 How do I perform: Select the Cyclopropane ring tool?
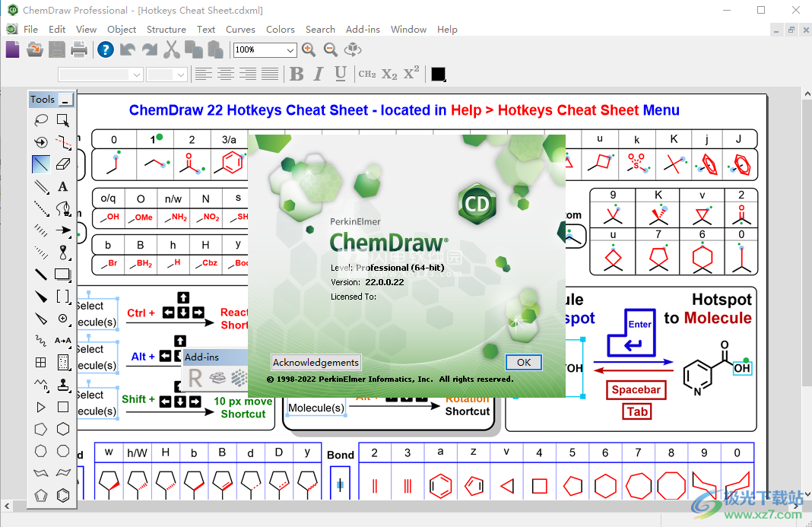[x=41, y=407]
